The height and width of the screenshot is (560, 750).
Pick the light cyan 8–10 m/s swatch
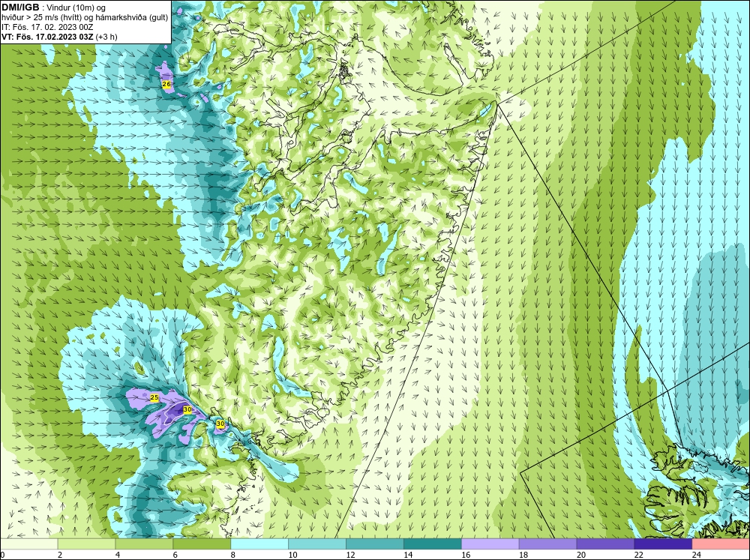(x=259, y=544)
